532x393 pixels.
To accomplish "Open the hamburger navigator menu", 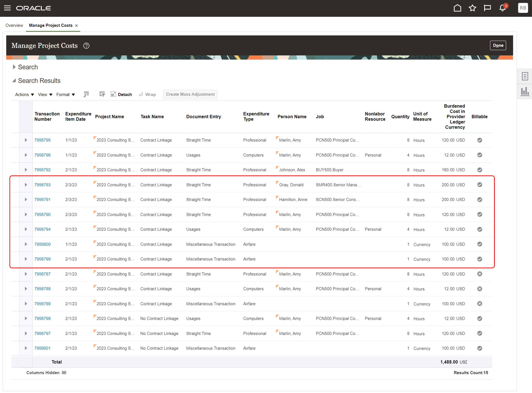I will (x=7, y=8).
